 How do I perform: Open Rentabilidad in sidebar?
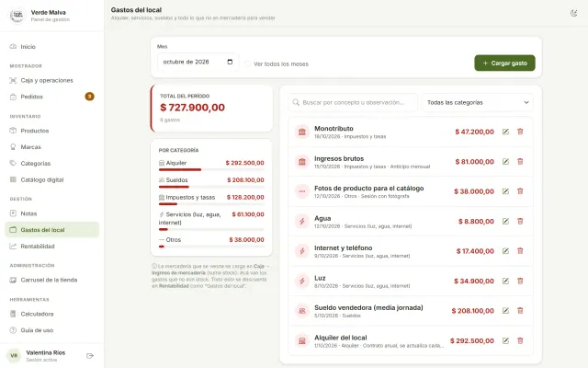[51, 246]
